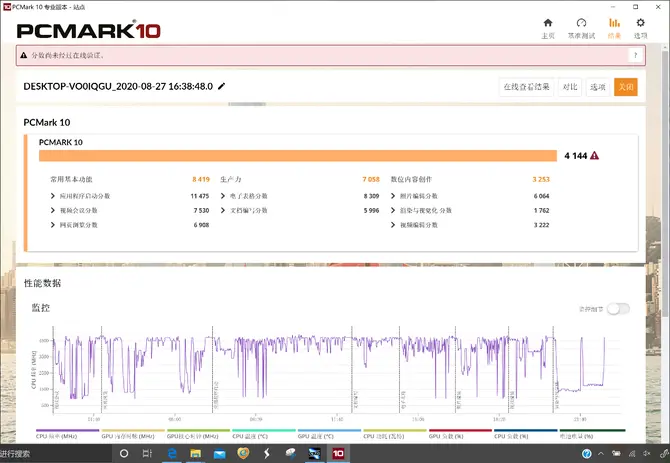This screenshot has height=463, width=670.
Task: Click the orange 关闭 (close) button
Action: (x=626, y=87)
